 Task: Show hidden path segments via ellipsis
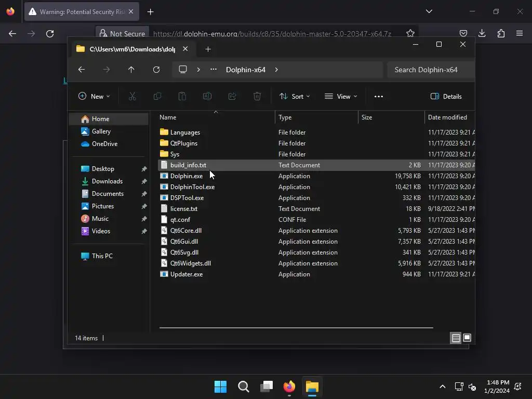pos(214,69)
